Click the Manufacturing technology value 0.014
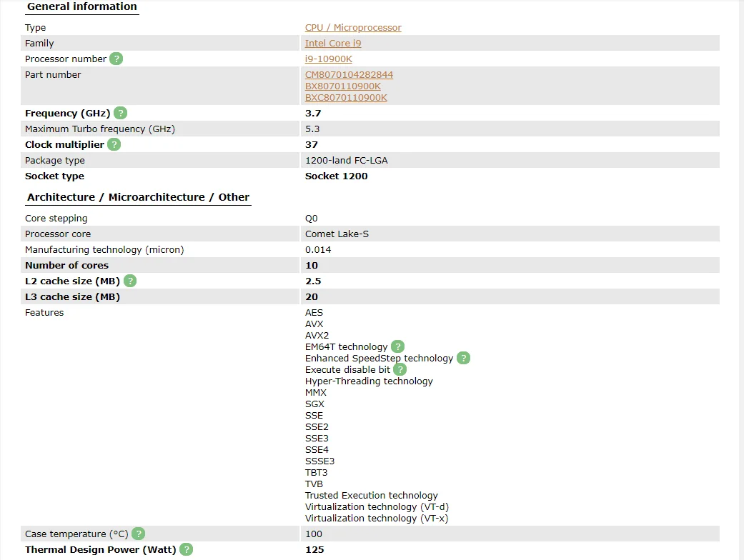Viewport: 744px width, 560px height. [x=318, y=249]
